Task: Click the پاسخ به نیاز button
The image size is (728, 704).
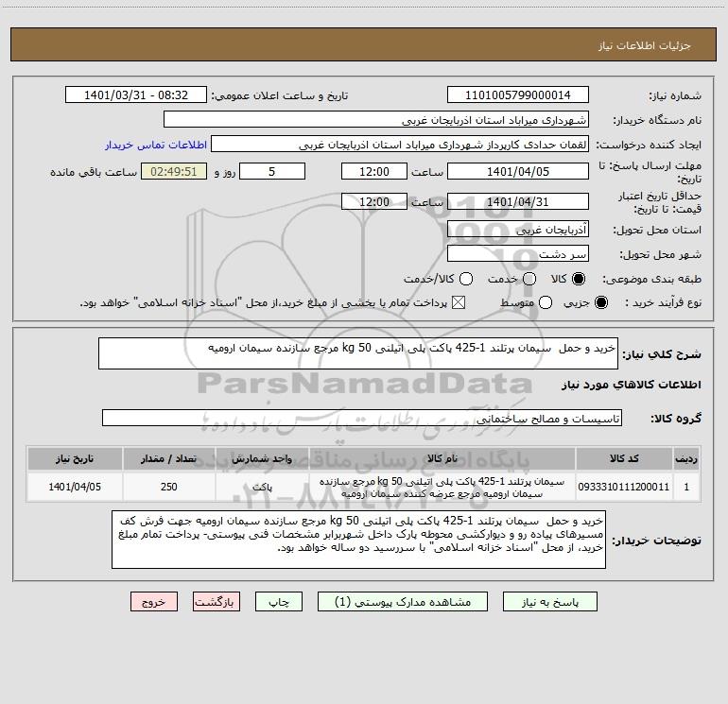Action: coord(550,602)
